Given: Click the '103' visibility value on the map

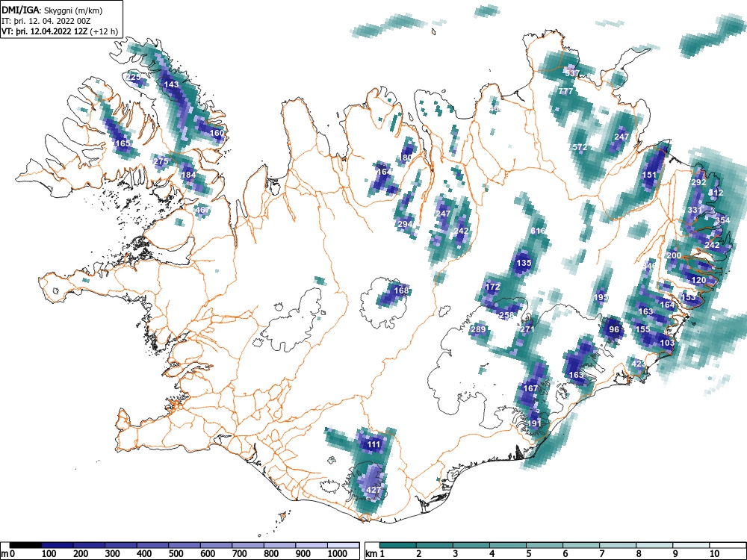Looking at the screenshot, I should [x=667, y=343].
